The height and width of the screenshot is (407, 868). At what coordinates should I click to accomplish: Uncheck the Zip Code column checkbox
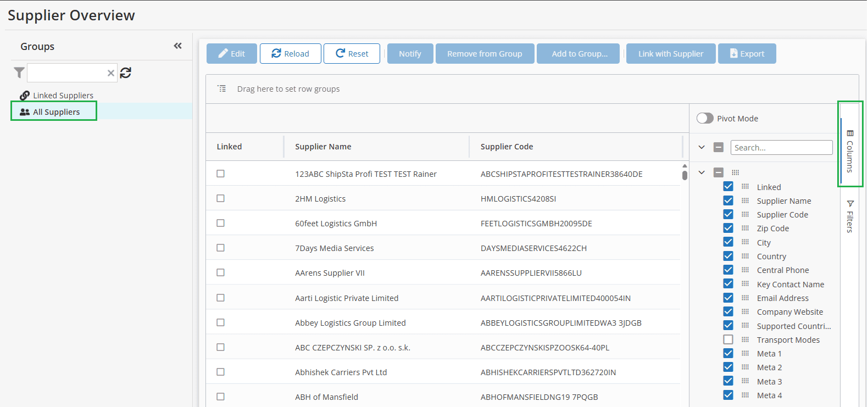click(x=728, y=228)
